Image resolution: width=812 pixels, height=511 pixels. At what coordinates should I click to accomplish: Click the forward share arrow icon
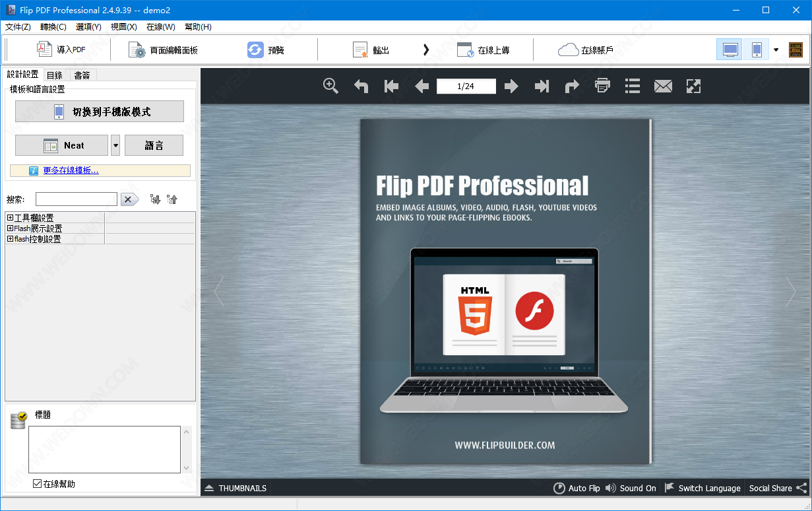572,86
